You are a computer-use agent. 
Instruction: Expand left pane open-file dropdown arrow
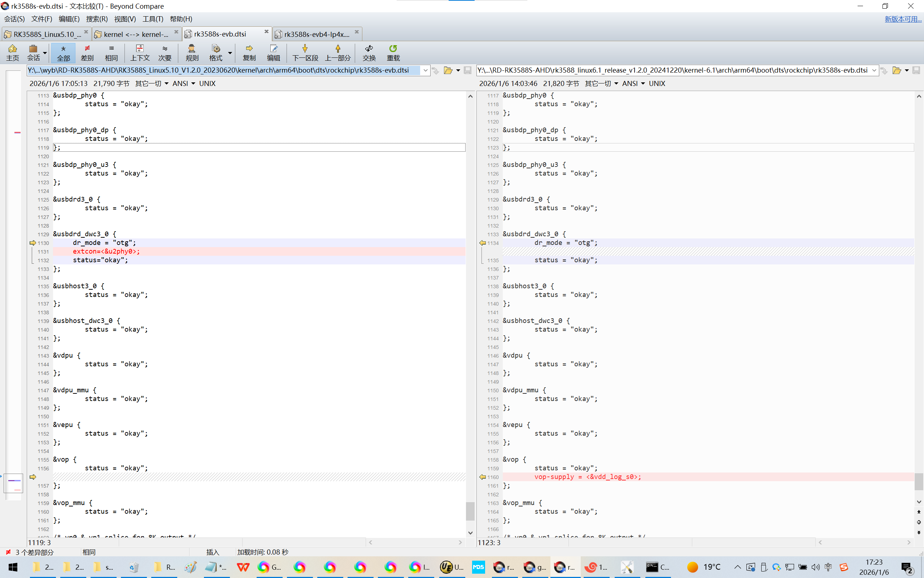458,70
